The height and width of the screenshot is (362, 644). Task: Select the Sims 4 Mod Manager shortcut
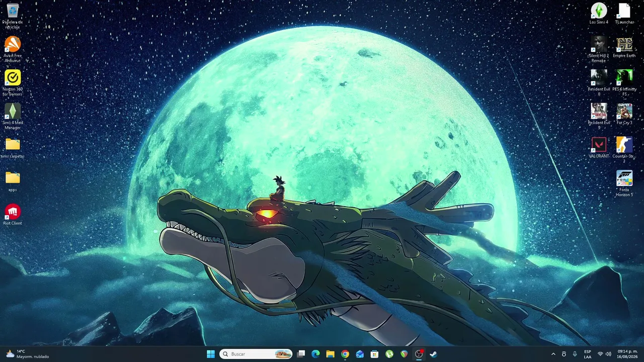click(13, 117)
